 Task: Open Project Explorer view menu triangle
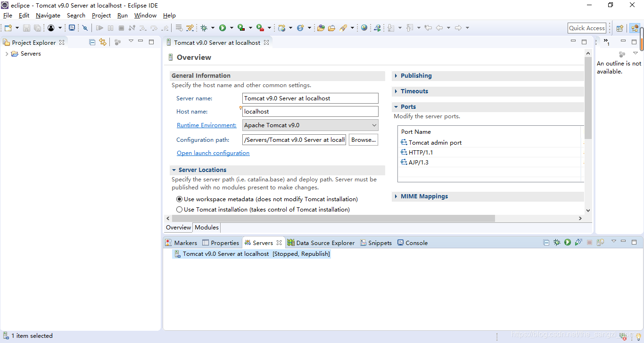[131, 41]
